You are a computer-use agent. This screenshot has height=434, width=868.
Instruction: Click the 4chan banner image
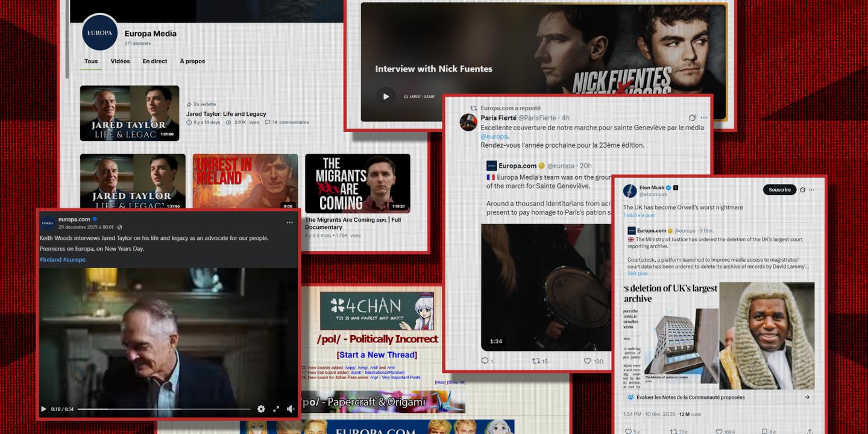[377, 311]
